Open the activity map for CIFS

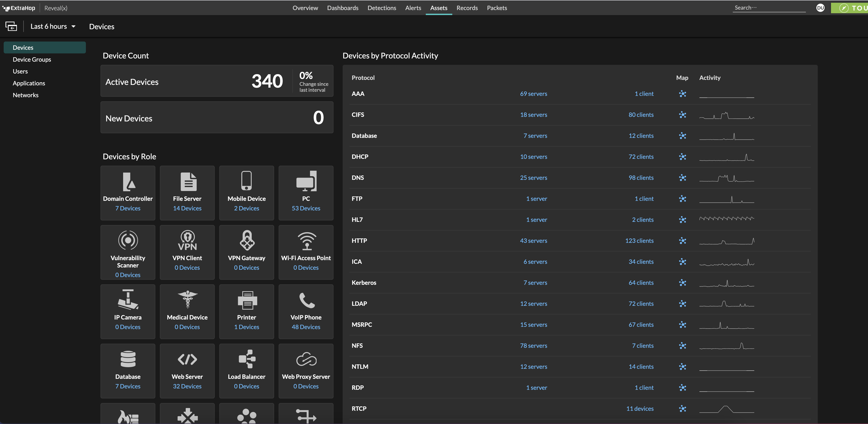682,115
